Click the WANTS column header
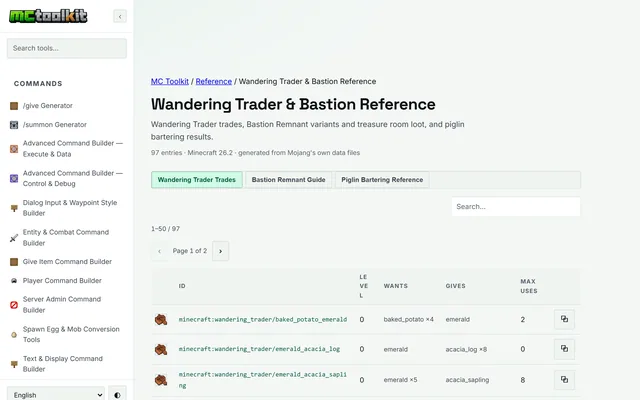 click(396, 286)
